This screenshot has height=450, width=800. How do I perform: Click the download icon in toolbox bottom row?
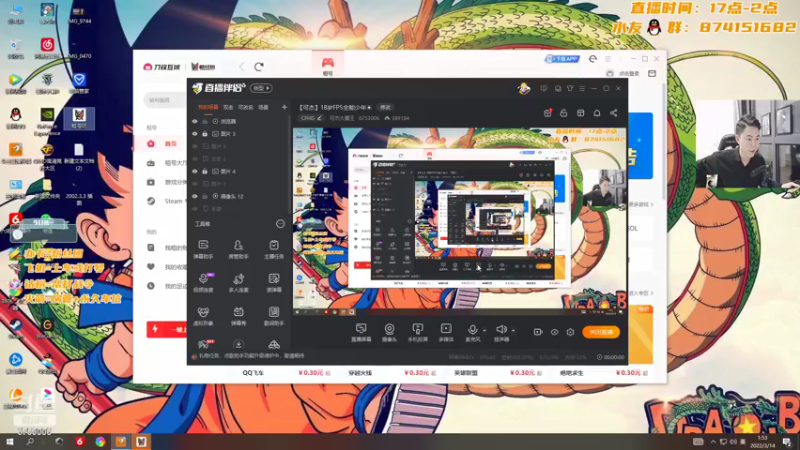point(238,344)
